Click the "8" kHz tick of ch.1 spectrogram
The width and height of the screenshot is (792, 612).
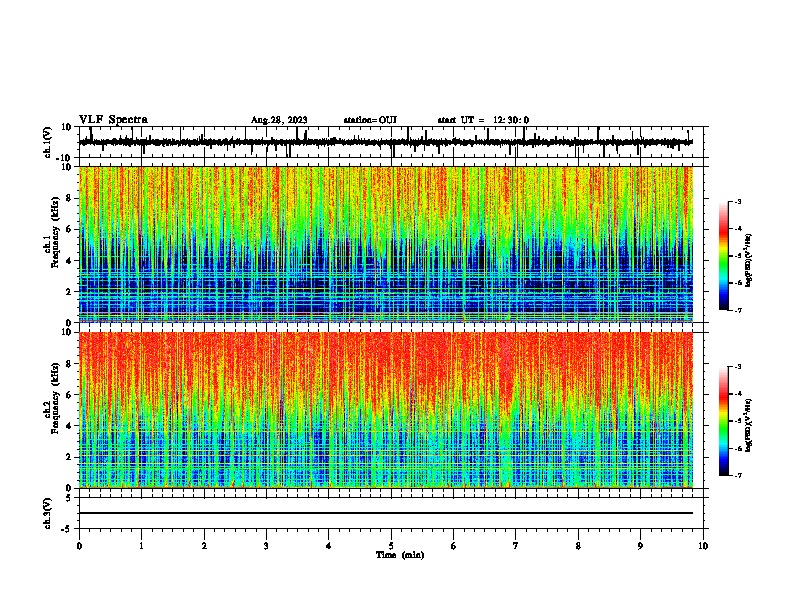69,198
